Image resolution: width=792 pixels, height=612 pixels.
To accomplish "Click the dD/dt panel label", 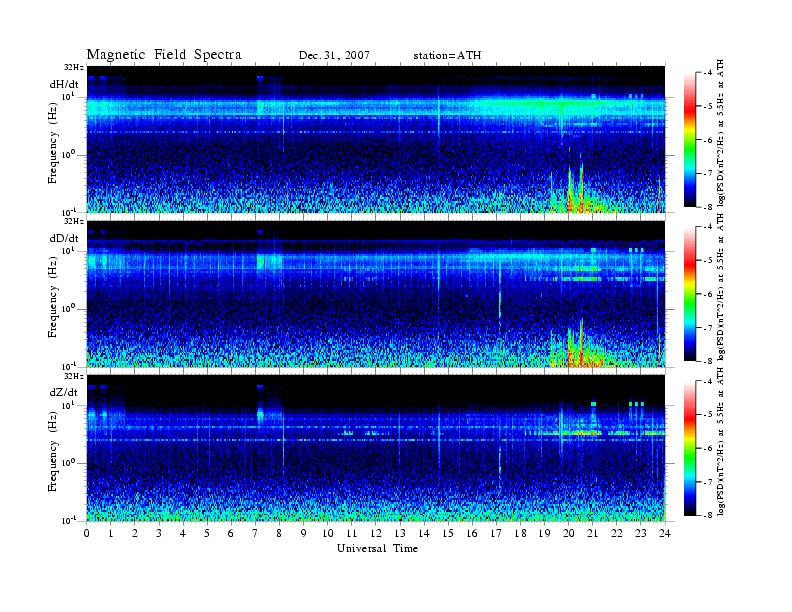I will tap(64, 238).
